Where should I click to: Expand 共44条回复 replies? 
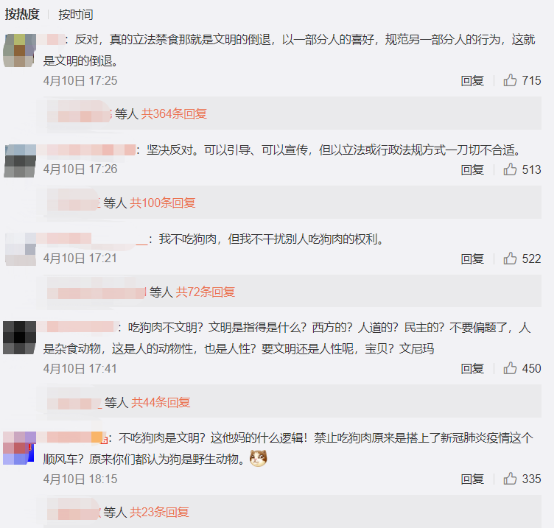coord(161,402)
